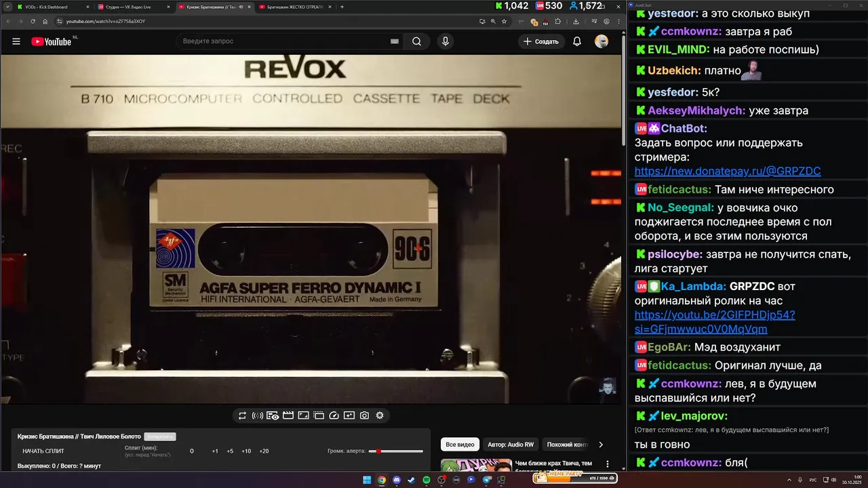The image size is (868, 488).
Task: Start voice search with microphone icon
Action: click(x=445, y=41)
